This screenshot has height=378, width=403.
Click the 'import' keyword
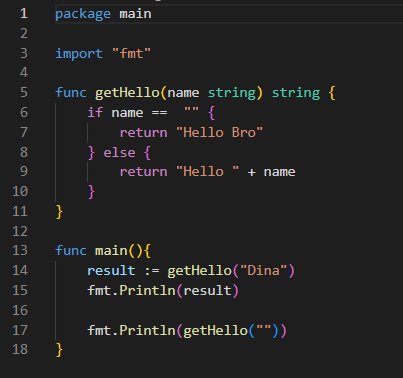coord(79,54)
